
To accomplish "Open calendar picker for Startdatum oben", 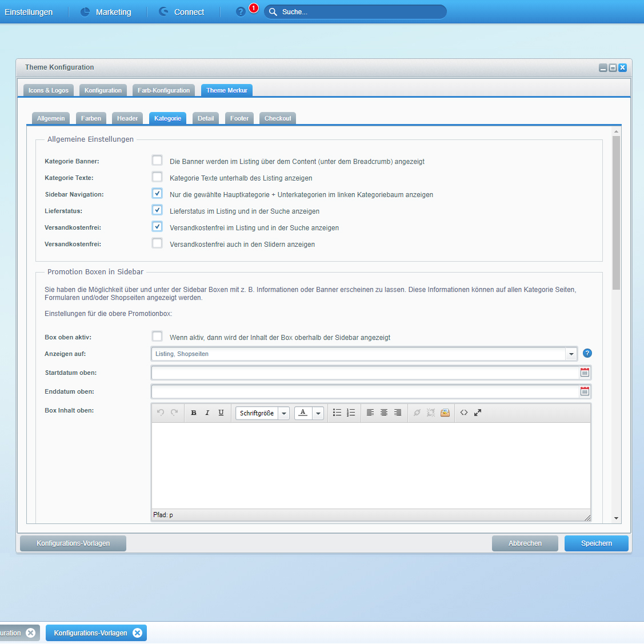I will click(x=585, y=373).
